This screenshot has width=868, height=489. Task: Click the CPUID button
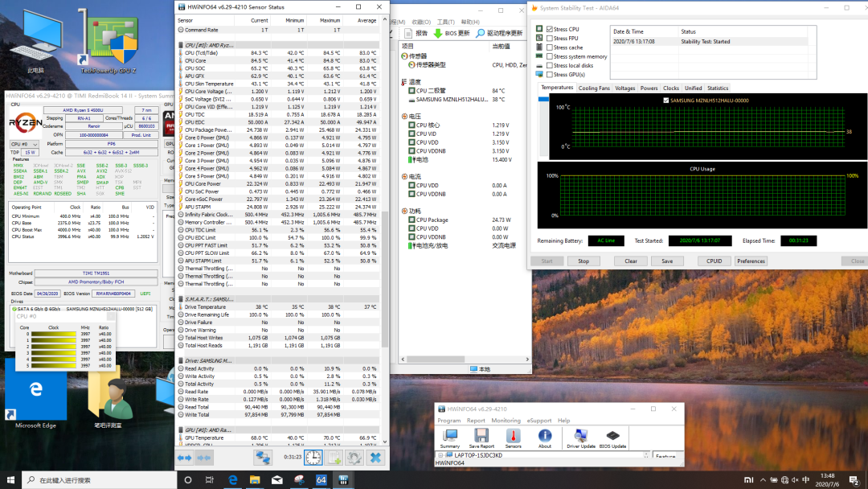coord(714,261)
